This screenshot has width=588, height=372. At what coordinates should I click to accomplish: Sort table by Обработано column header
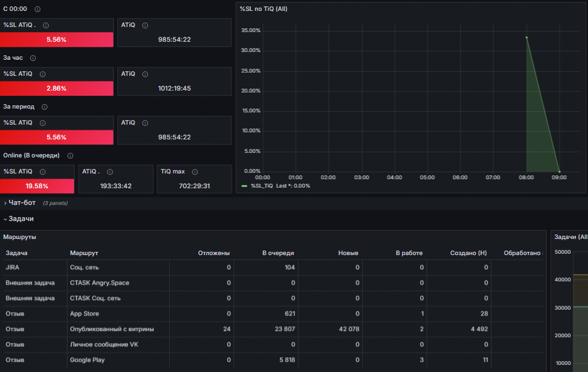tap(522, 253)
